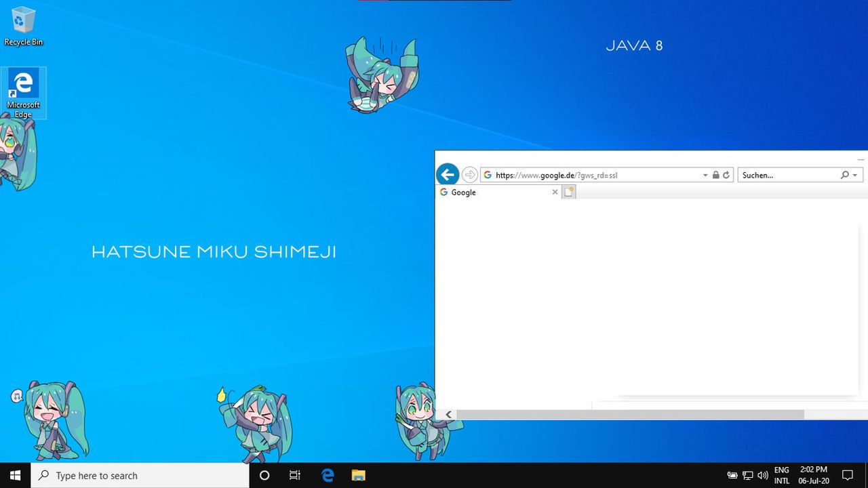Click the network tray icon
The width and height of the screenshot is (868, 488).
coord(747,475)
